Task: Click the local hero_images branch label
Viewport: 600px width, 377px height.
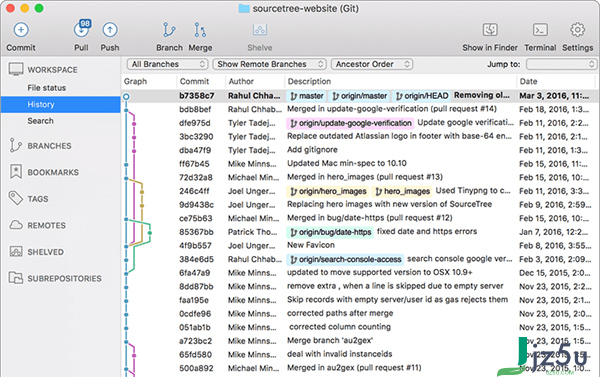Action: click(x=402, y=191)
